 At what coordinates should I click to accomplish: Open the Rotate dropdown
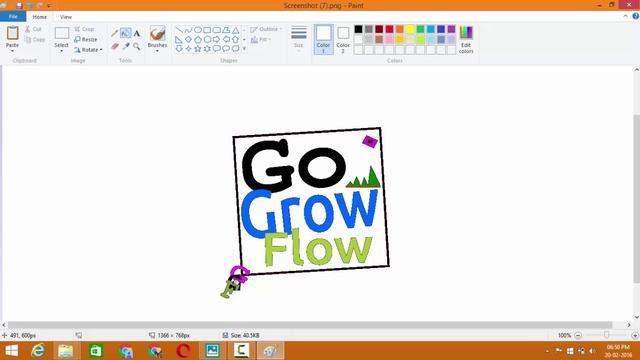pos(89,50)
